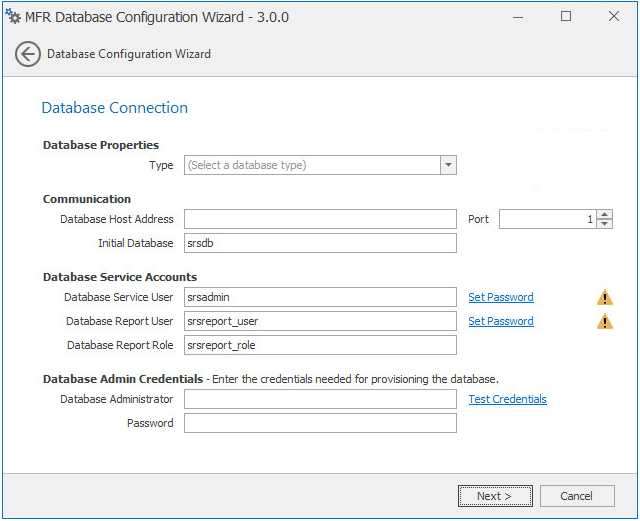Set Password for Database Report User
Screen dimensions: 640x521
tap(501, 321)
